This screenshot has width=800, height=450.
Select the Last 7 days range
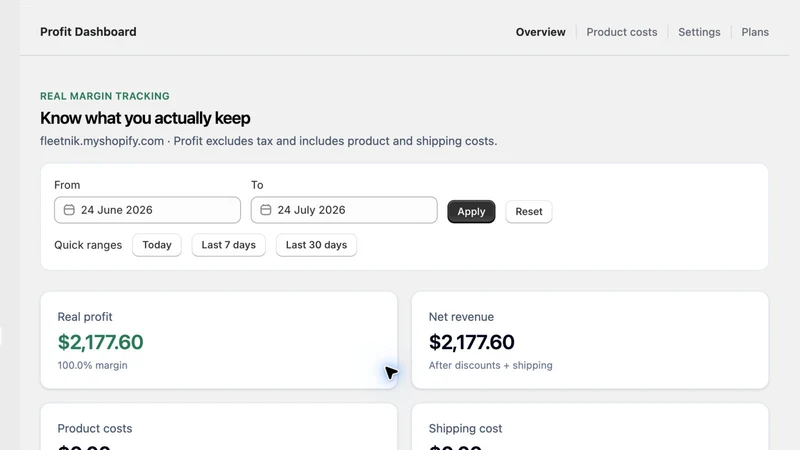click(229, 245)
